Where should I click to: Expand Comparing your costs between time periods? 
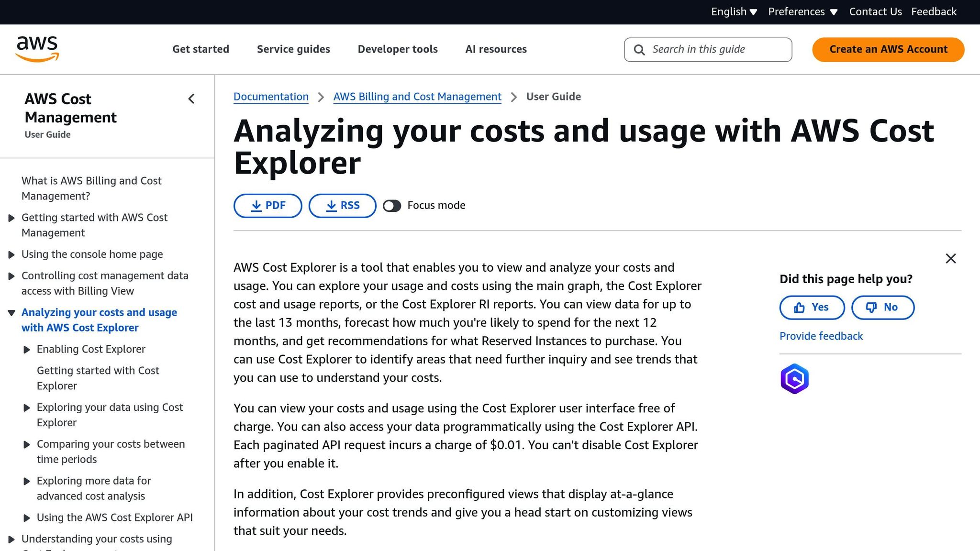(27, 445)
